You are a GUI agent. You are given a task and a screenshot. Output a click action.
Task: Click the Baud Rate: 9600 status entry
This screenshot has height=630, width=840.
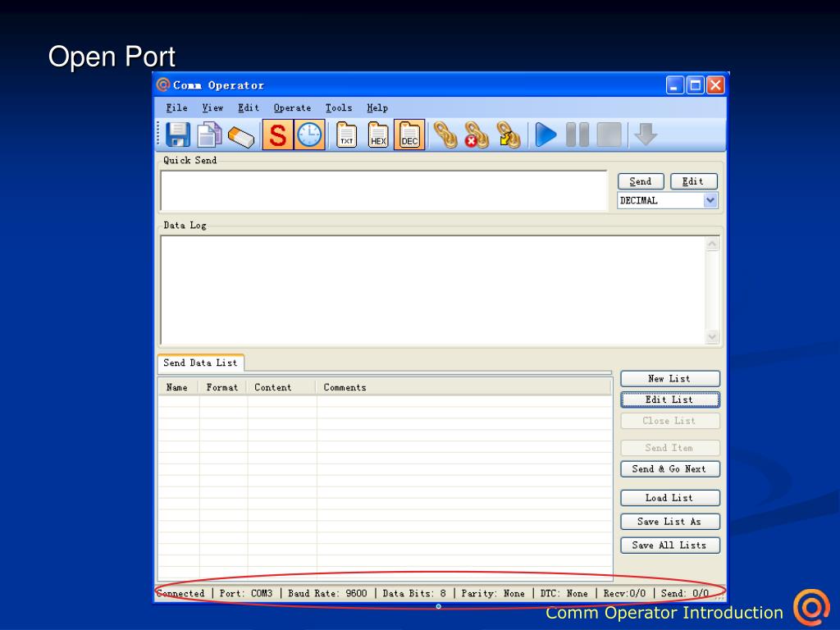327,593
